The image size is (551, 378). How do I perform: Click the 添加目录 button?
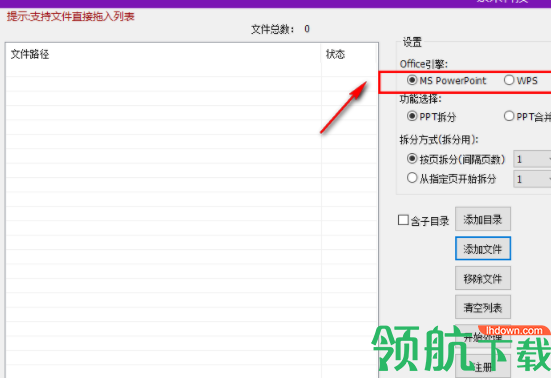click(483, 219)
